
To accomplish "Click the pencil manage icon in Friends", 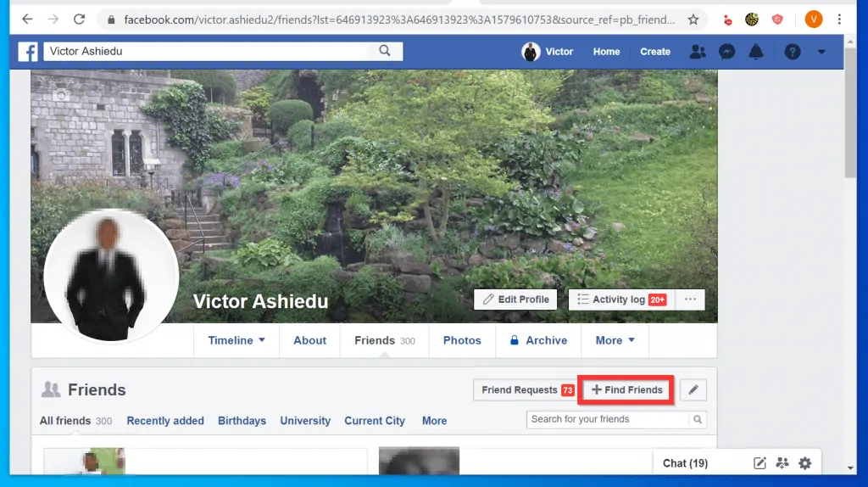I will 693,390.
